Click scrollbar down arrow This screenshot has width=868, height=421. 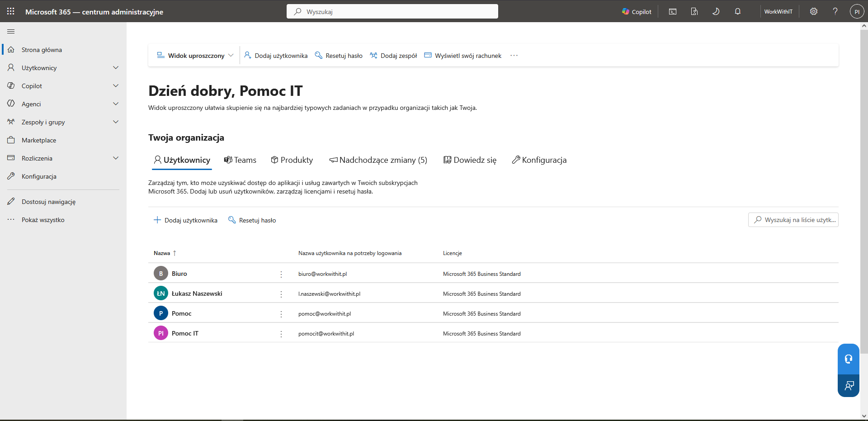864,416
